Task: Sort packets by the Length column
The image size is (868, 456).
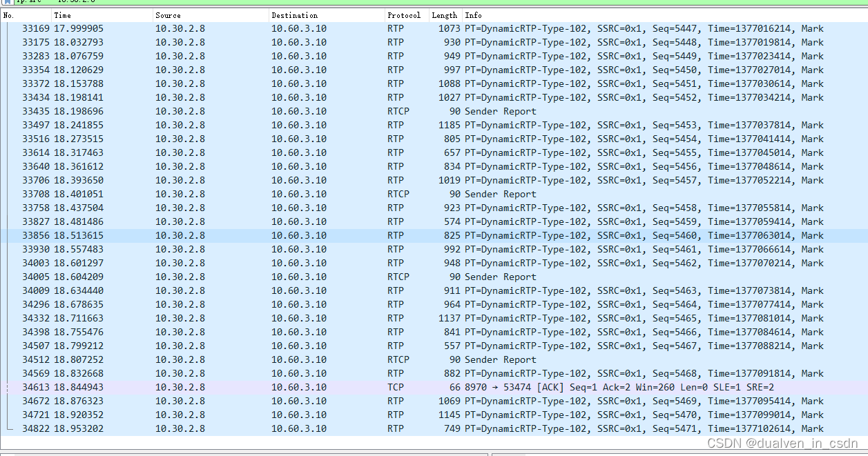Action: click(444, 14)
